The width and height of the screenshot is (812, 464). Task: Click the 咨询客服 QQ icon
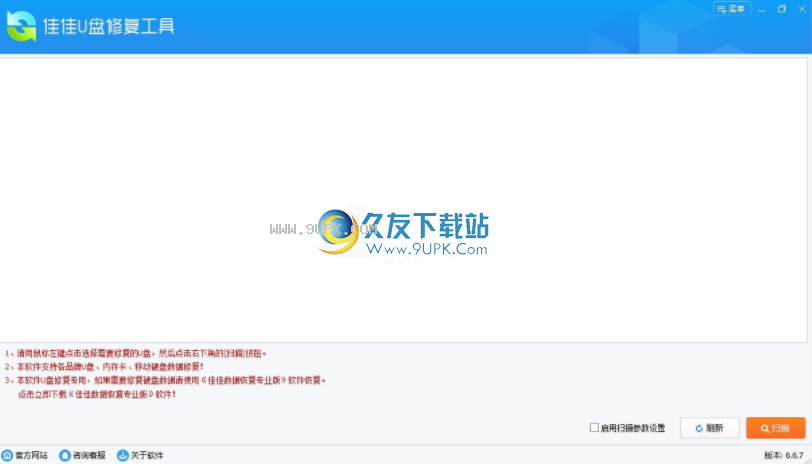pos(65,455)
